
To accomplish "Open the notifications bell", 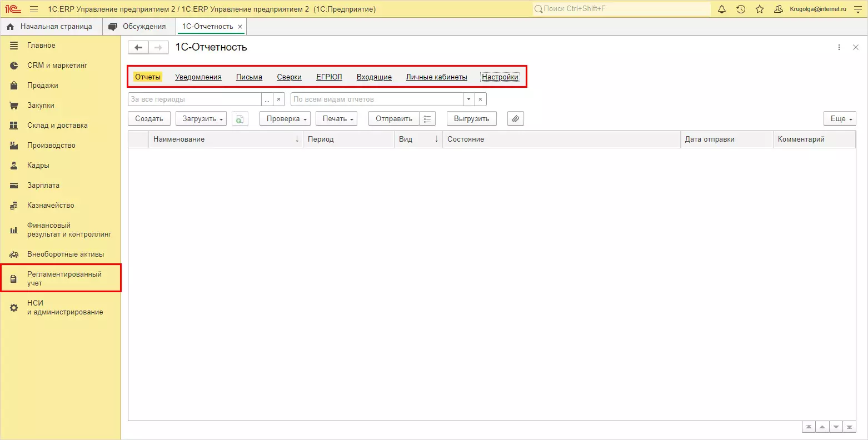I will pyautogui.click(x=722, y=9).
